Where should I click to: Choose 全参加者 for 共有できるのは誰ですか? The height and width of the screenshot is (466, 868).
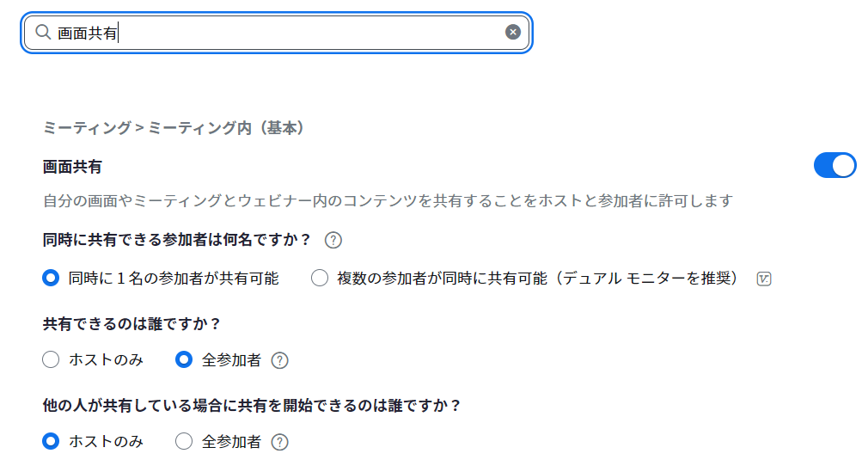[x=184, y=360]
